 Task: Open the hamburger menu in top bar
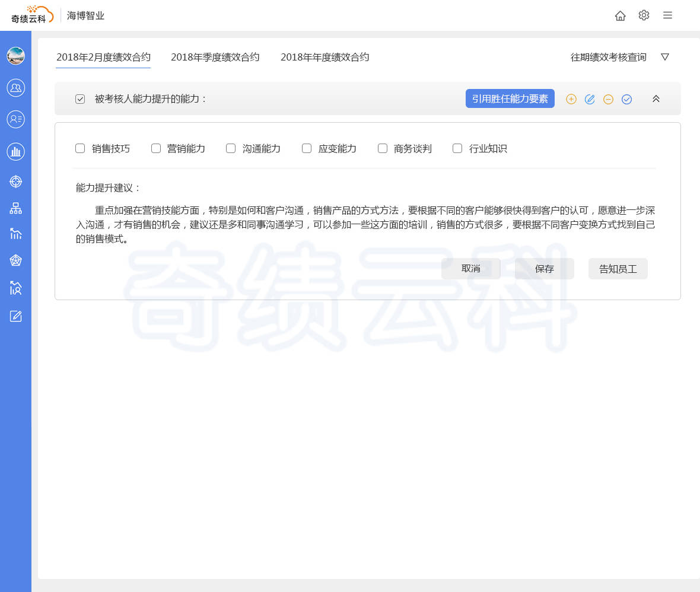pos(667,15)
